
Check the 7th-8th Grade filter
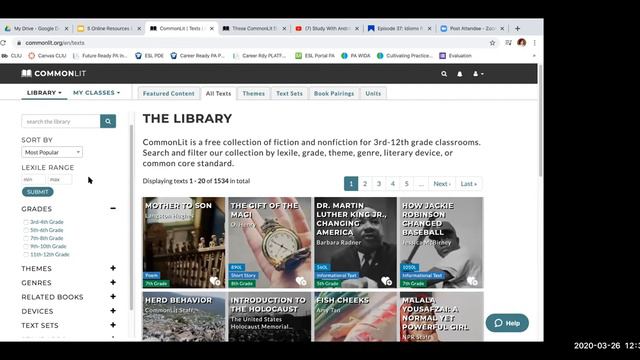[26, 238]
